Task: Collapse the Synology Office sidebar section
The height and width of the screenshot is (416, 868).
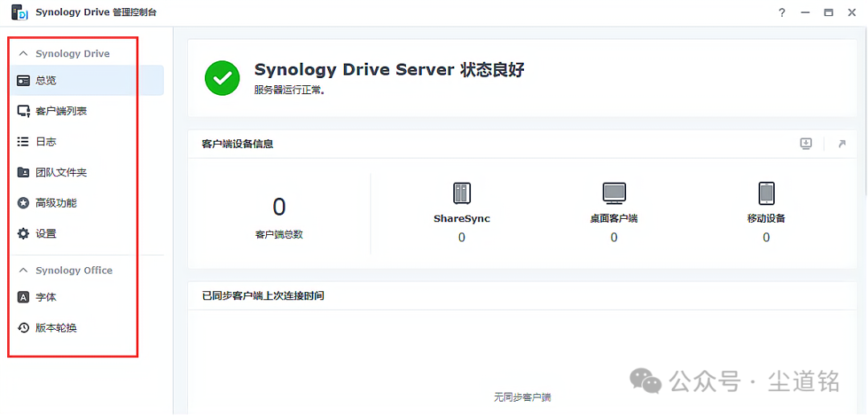Action: (23, 270)
